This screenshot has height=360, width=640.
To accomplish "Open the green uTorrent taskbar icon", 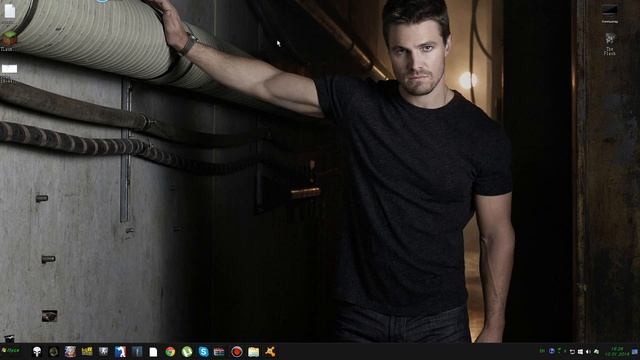I will point(187,351).
